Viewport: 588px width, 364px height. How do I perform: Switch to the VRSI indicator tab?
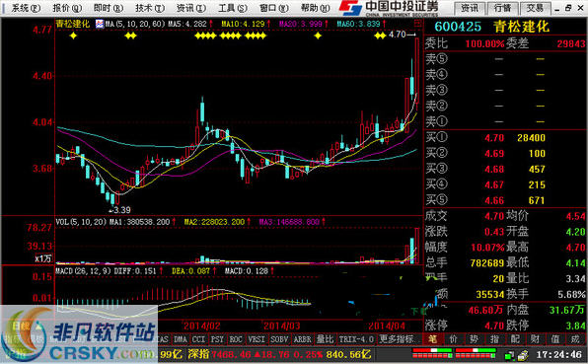click(x=257, y=339)
